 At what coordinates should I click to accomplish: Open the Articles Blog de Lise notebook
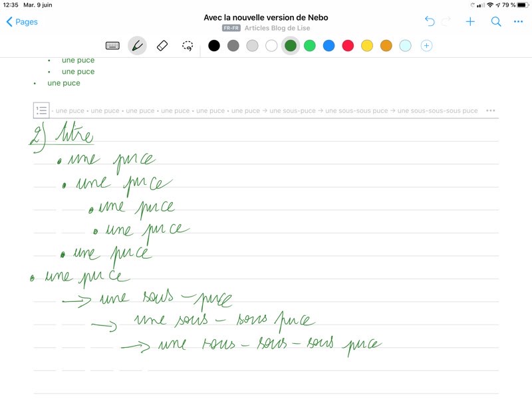point(277,28)
